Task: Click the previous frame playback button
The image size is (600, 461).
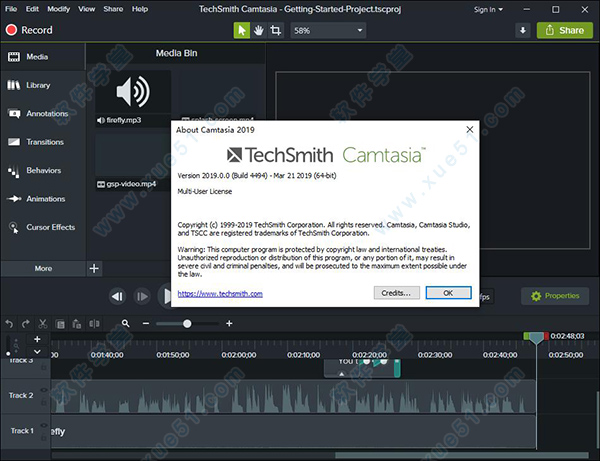Action: coord(117,296)
